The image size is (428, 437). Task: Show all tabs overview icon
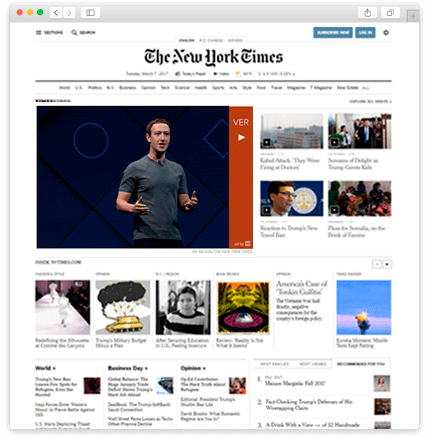click(390, 13)
